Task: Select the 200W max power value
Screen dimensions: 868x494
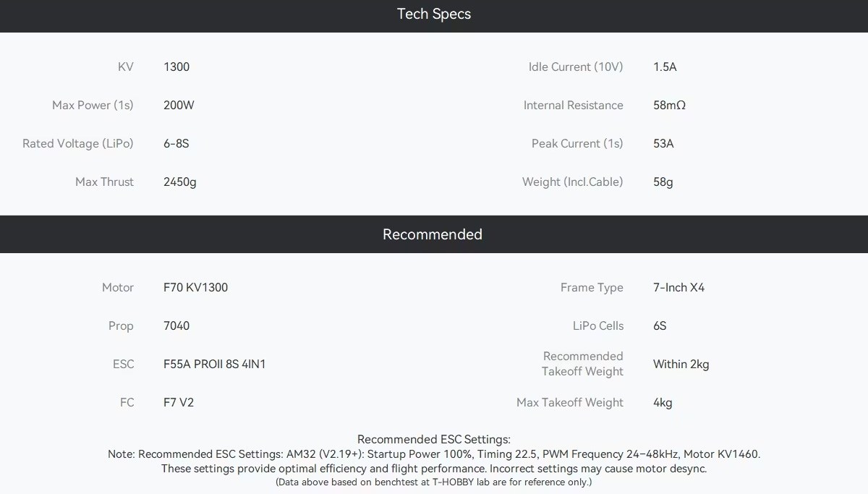Action: [x=179, y=105]
